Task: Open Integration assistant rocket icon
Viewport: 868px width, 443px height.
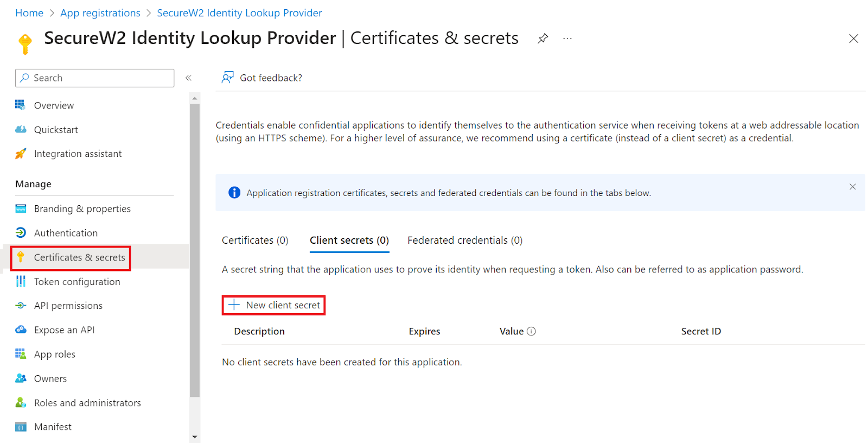Action: (x=21, y=154)
